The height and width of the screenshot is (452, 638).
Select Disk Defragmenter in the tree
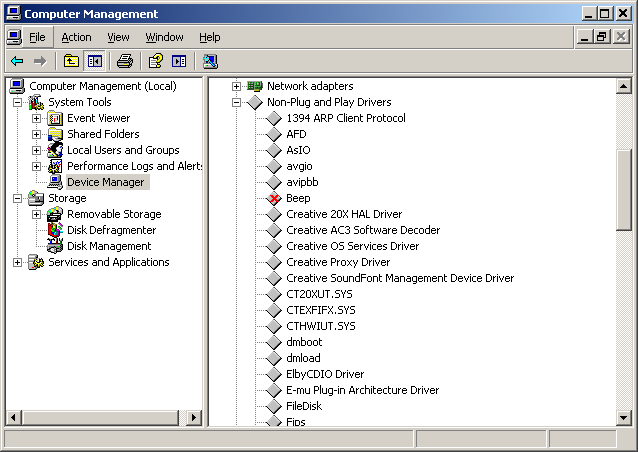coord(111,230)
